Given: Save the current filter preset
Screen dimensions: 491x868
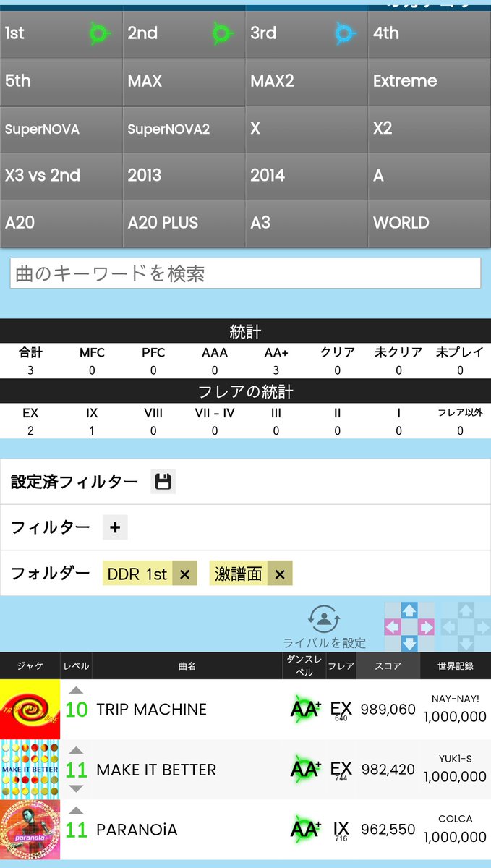Looking at the screenshot, I should tap(163, 482).
